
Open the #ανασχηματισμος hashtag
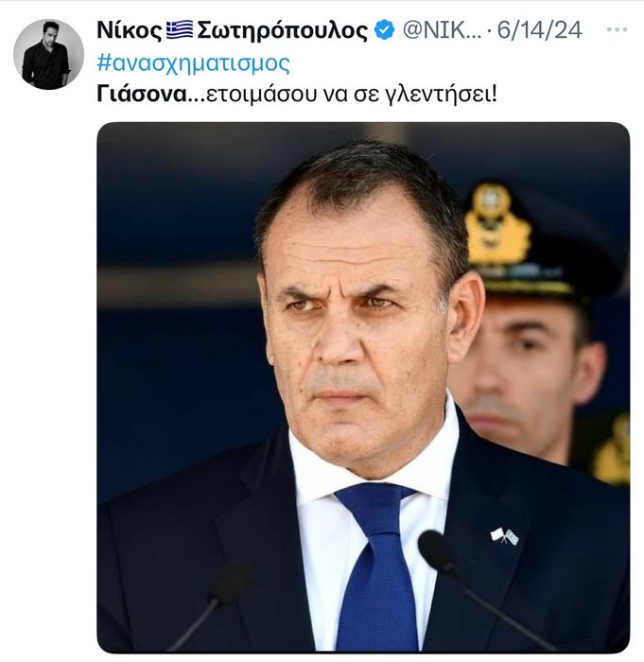click(193, 64)
